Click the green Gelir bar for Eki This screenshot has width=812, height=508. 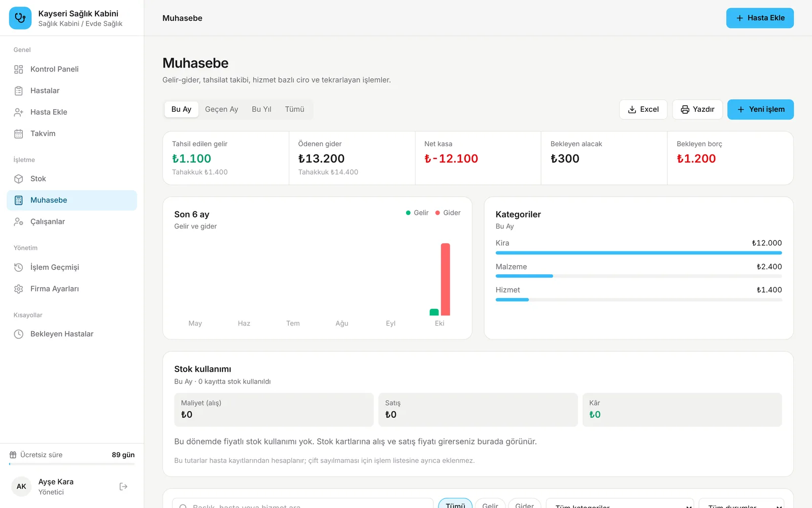point(434,312)
